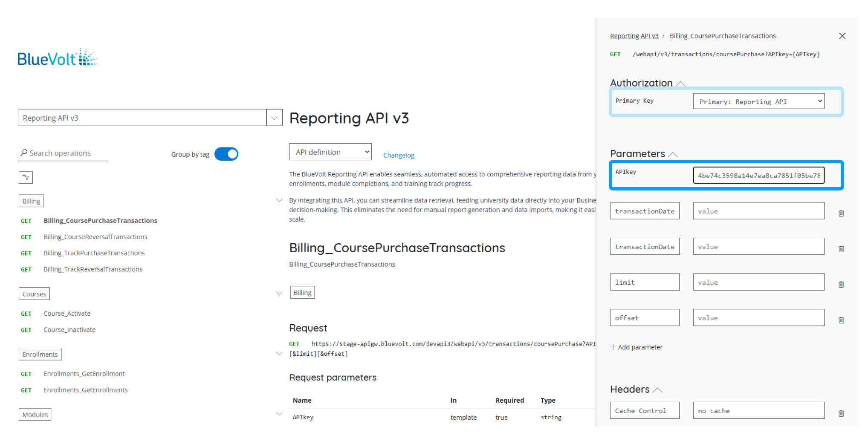This screenshot has height=444, width=868.
Task: Edit the limit parameter name field
Action: click(x=645, y=282)
